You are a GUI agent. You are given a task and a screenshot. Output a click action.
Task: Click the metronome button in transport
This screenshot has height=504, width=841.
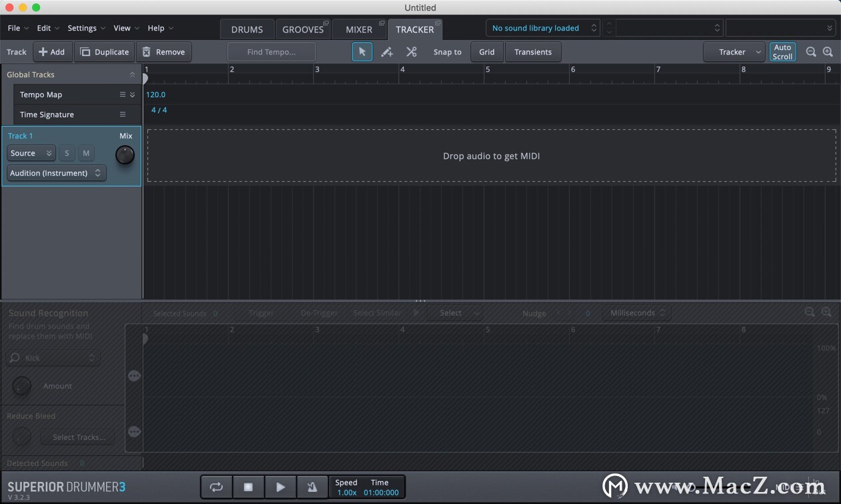312,487
